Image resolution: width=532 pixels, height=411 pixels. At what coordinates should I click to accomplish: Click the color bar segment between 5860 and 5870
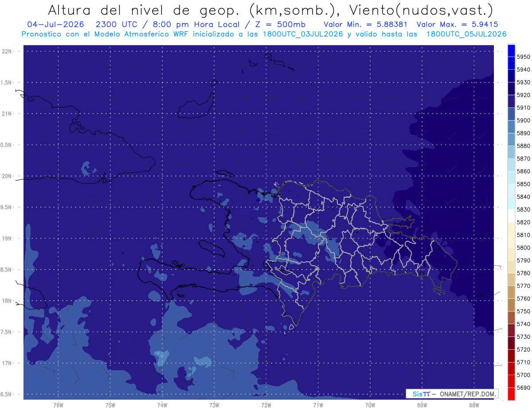pyautogui.click(x=511, y=165)
